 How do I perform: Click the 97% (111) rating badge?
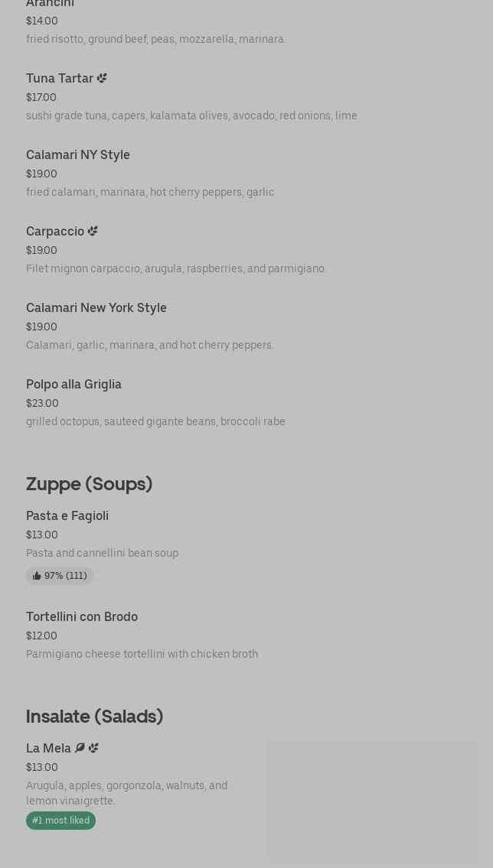60,576
